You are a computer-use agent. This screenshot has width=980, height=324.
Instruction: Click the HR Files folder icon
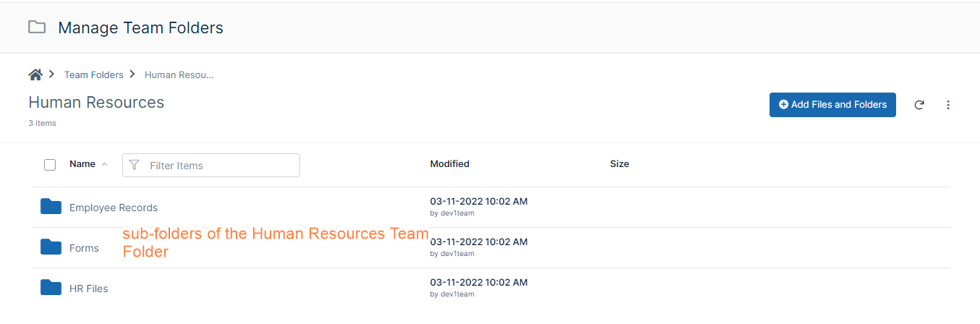51,288
